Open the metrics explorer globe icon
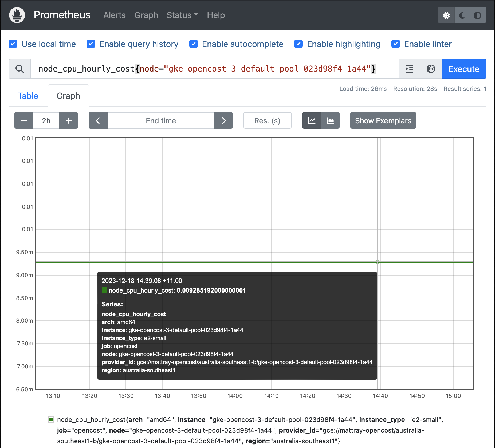 coord(431,69)
